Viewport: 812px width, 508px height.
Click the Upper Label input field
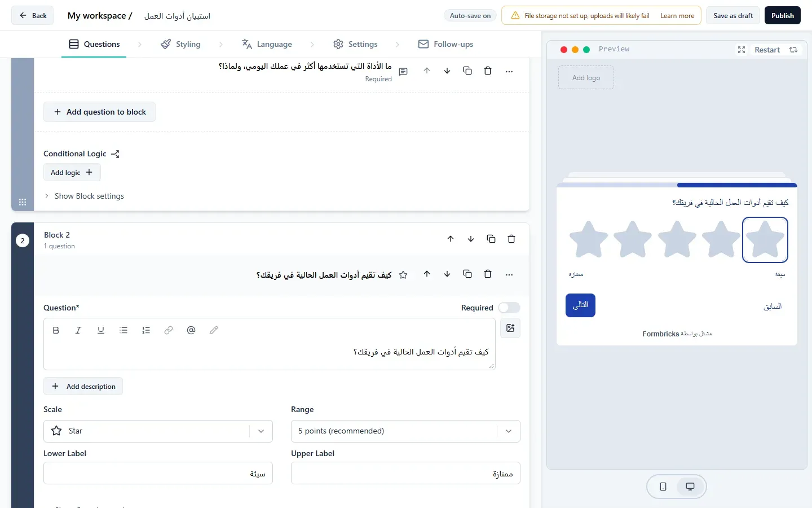(405, 474)
